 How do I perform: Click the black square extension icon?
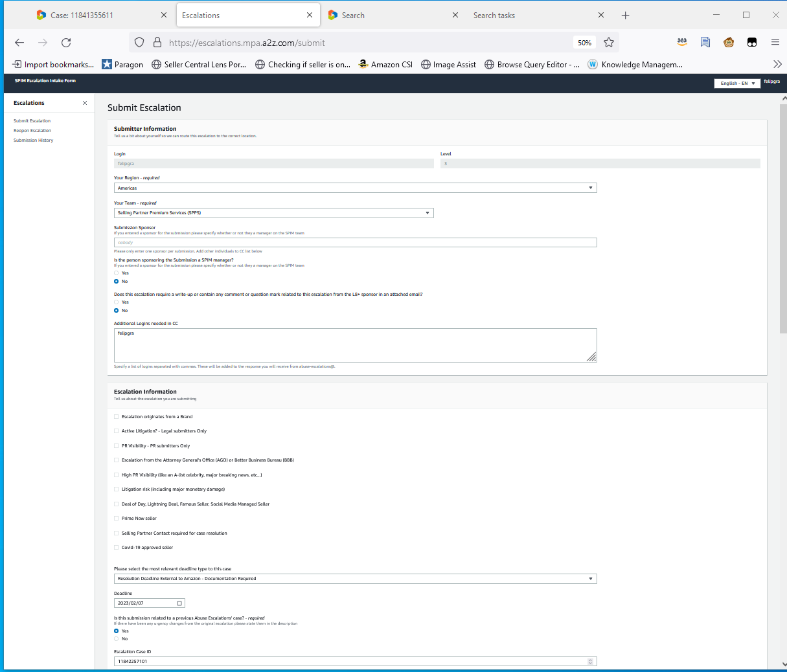[752, 42]
